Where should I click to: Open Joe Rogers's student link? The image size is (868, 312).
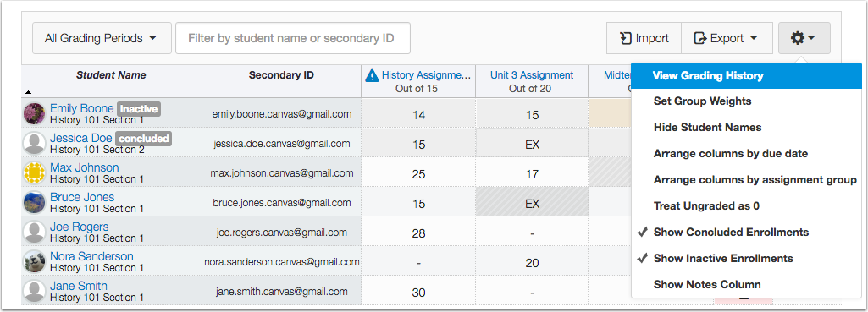click(79, 227)
